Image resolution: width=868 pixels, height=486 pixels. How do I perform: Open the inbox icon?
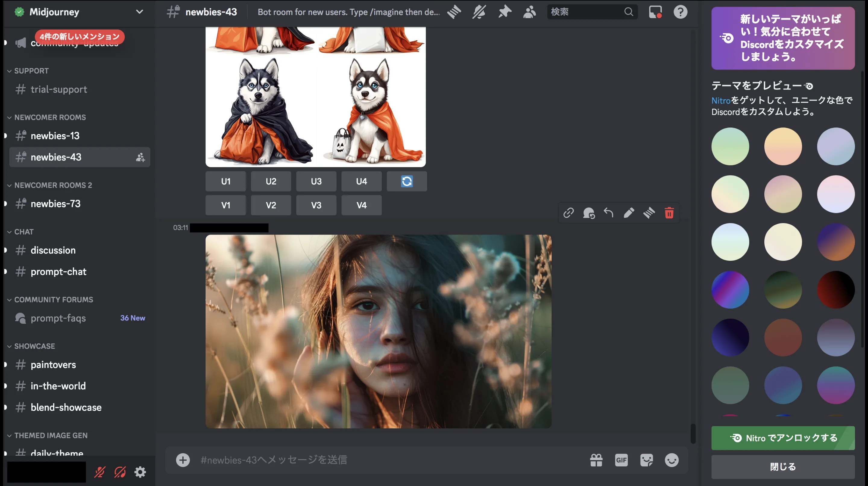[656, 12]
